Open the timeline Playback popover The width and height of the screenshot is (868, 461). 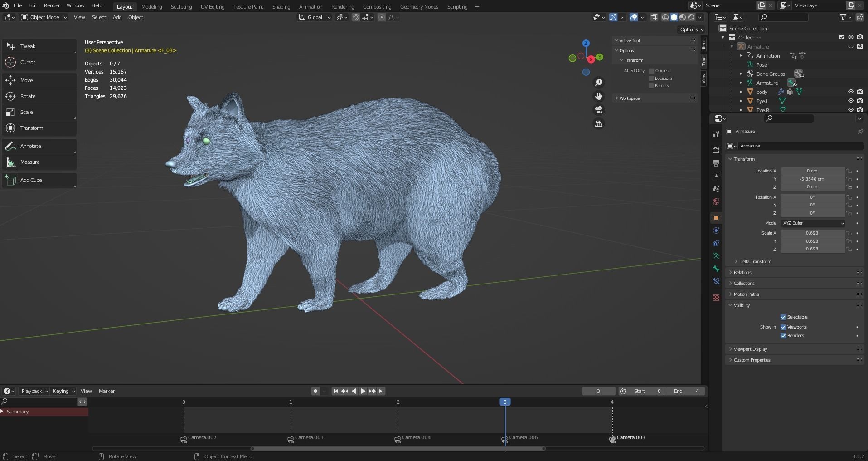[34, 391]
